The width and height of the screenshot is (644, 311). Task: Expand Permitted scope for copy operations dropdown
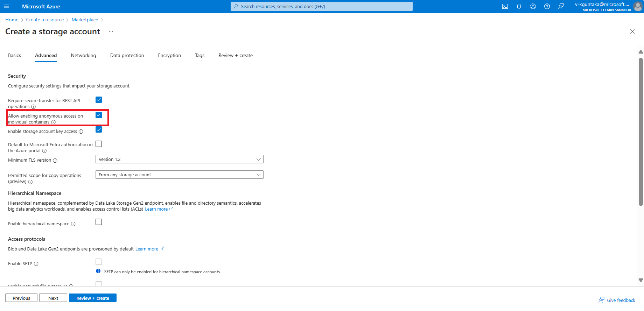179,175
